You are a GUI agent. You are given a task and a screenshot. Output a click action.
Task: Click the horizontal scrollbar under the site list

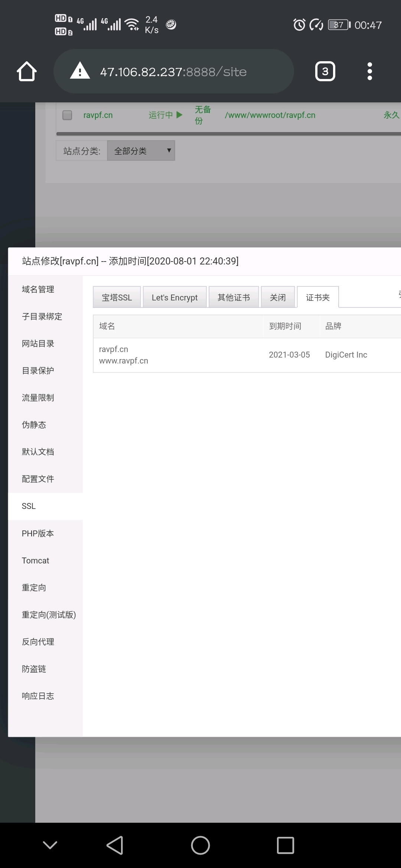228,134
